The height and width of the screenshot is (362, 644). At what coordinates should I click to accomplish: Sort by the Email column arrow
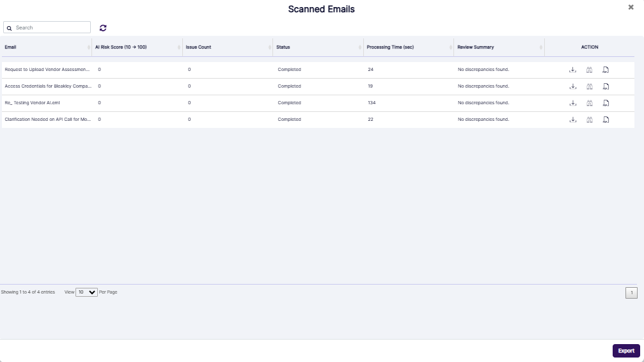(x=89, y=47)
